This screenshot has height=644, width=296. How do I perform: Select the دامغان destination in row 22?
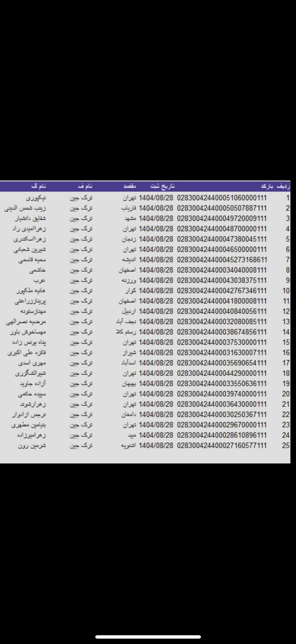click(x=128, y=415)
